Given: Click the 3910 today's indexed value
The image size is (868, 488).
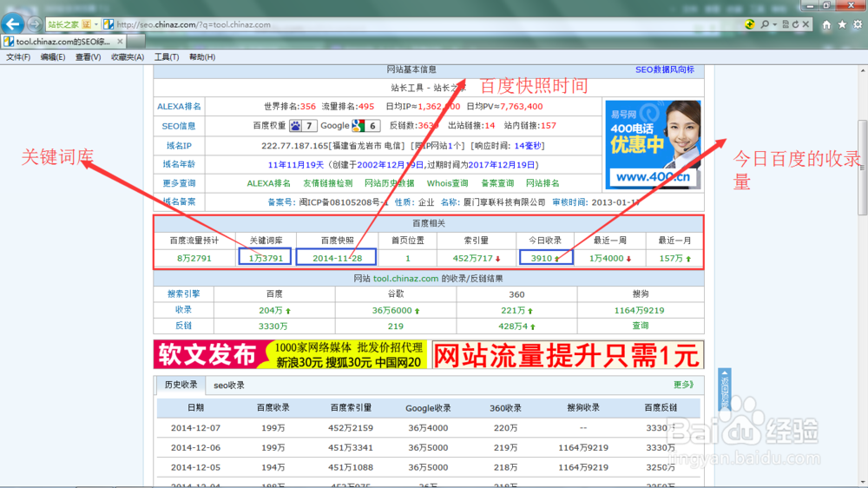Looking at the screenshot, I should (542, 258).
